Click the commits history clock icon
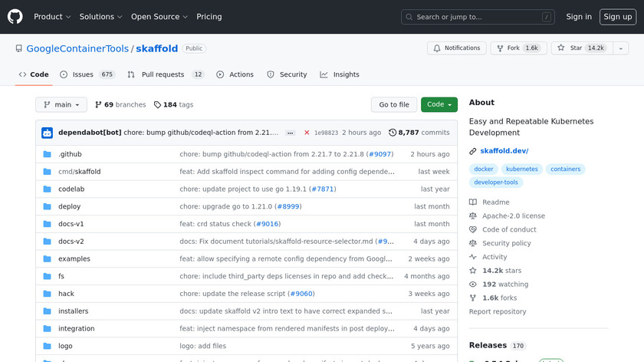 [x=393, y=133]
